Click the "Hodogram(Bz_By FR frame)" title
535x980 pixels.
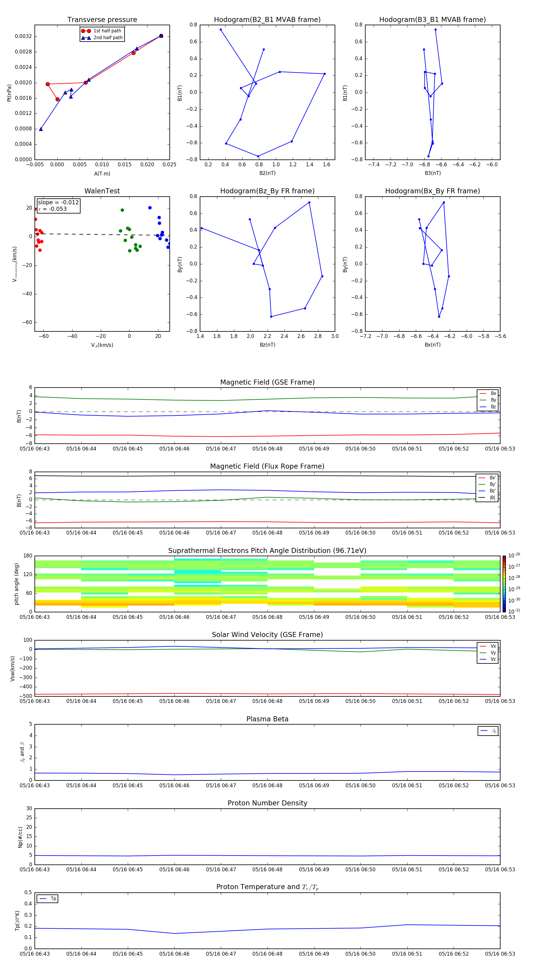tap(267, 191)
